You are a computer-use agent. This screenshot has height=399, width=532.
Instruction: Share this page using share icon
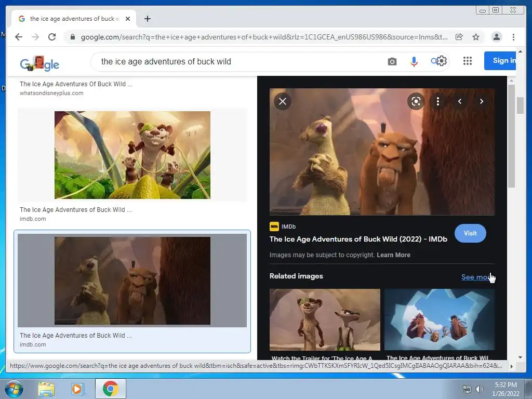(459, 37)
